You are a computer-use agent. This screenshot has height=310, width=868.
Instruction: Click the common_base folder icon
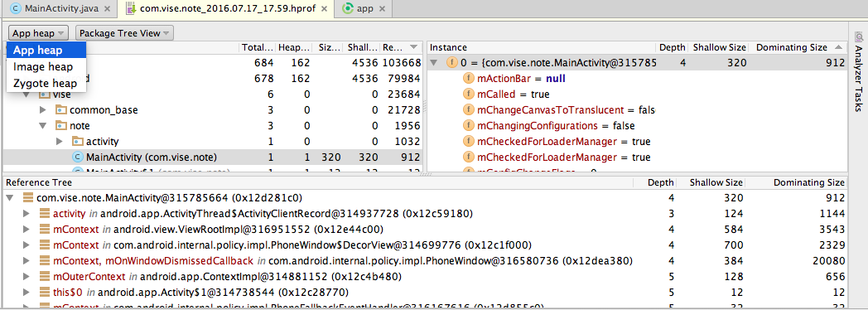point(61,110)
